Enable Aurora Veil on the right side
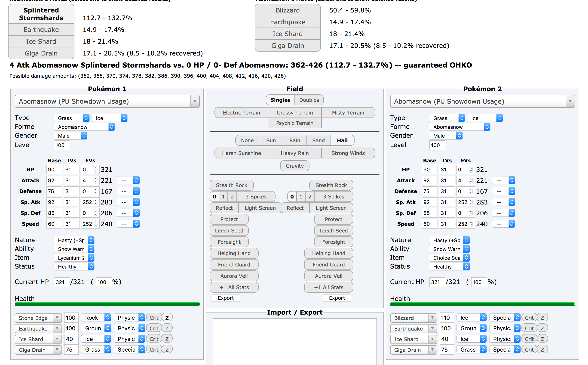The image size is (588, 365). tap(328, 276)
